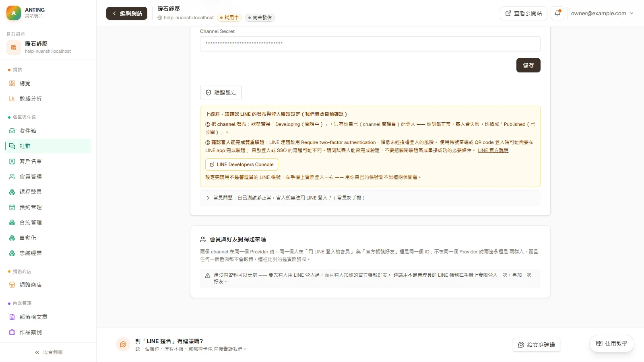The width and height of the screenshot is (644, 362).
Task: Click the 預約管理 calendar icon
Action: coord(12,207)
